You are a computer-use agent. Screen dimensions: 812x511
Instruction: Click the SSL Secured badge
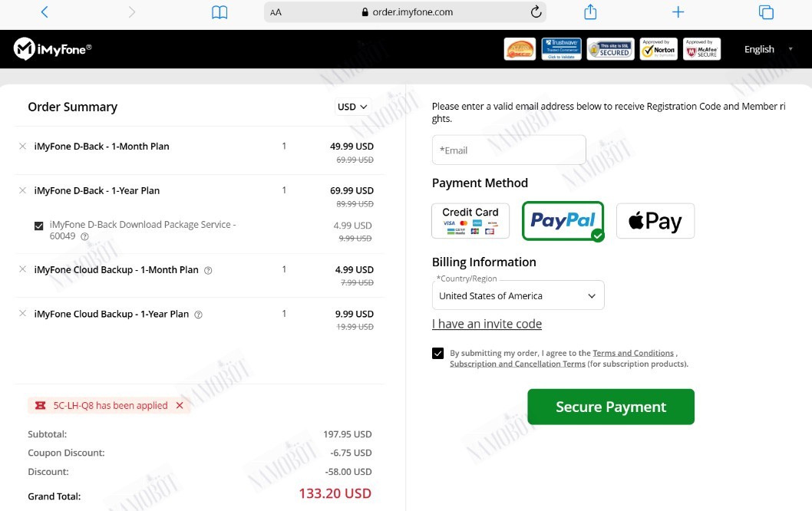pos(611,49)
